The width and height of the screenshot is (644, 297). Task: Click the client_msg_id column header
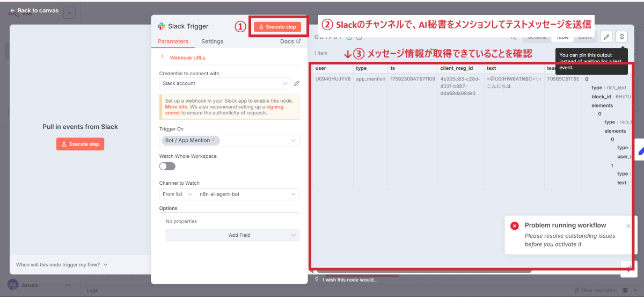[x=461, y=68]
